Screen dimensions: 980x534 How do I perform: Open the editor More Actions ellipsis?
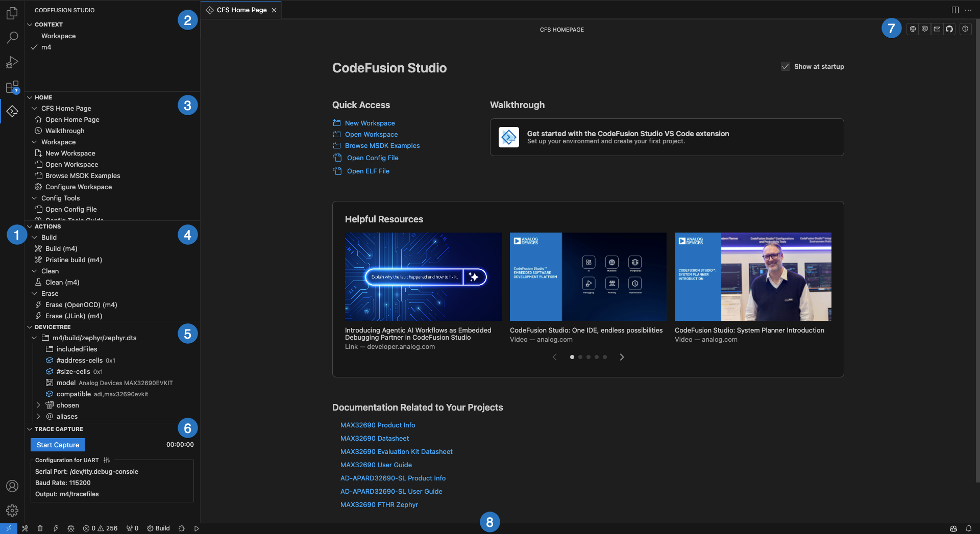(x=968, y=10)
